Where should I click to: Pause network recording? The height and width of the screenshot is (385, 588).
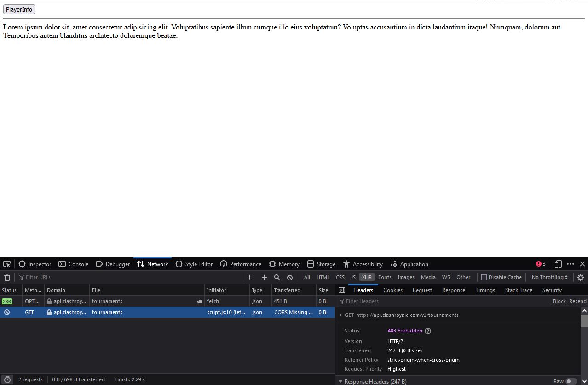pyautogui.click(x=251, y=277)
